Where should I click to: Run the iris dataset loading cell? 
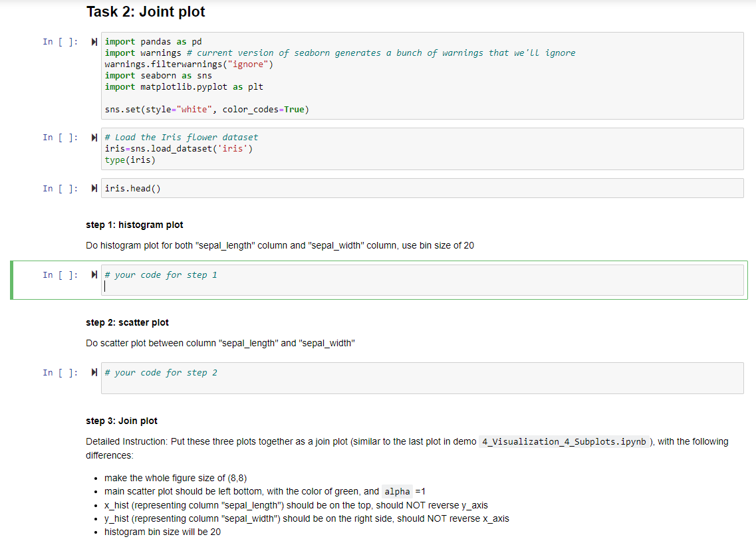[x=93, y=137]
